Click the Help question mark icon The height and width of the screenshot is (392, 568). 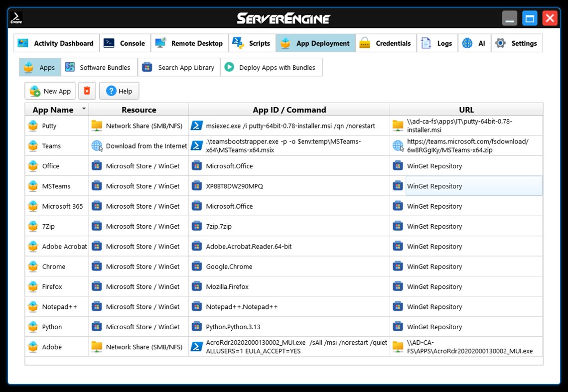click(110, 91)
